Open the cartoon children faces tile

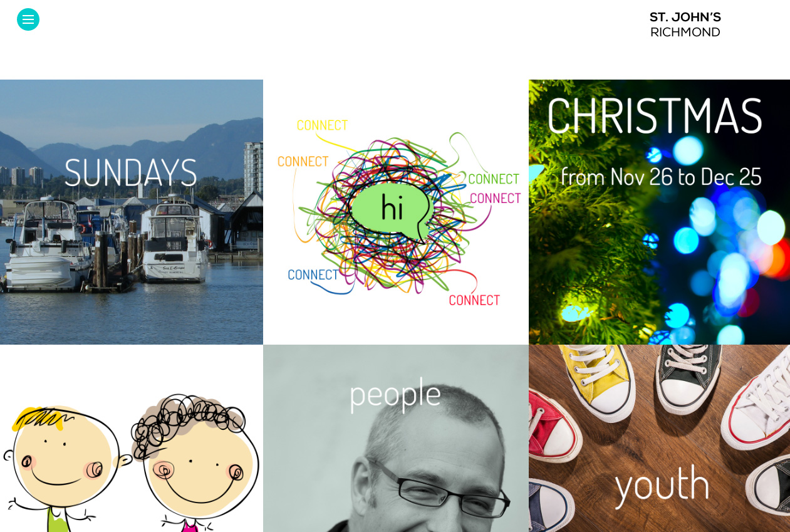[132, 439]
